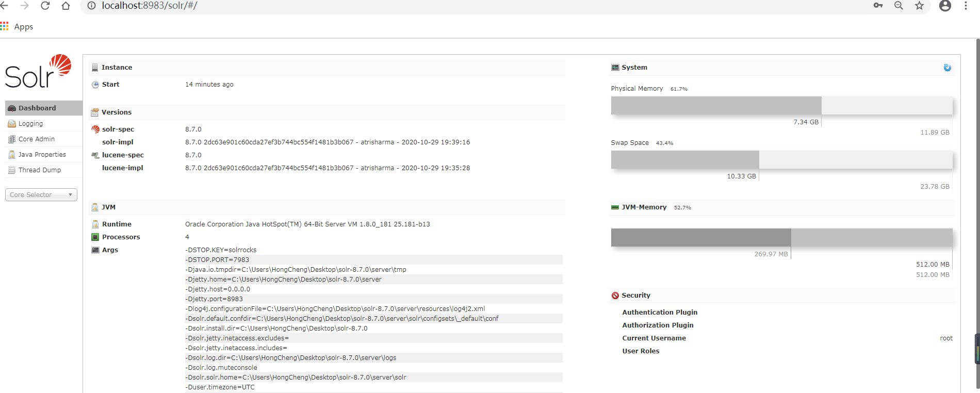Click the Dashboard gauge icon
The width and height of the screenshot is (980, 393).
tap(12, 108)
